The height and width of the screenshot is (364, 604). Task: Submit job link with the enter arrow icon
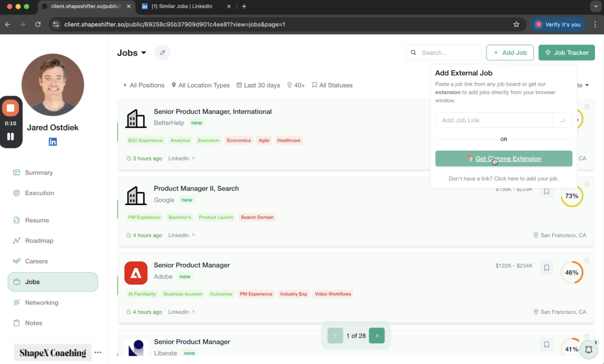(x=562, y=120)
